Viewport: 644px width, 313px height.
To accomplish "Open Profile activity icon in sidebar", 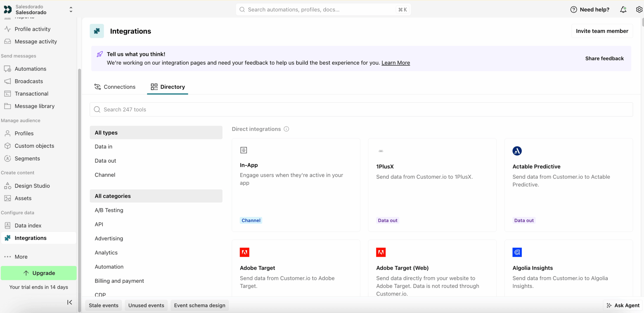I will [8, 29].
